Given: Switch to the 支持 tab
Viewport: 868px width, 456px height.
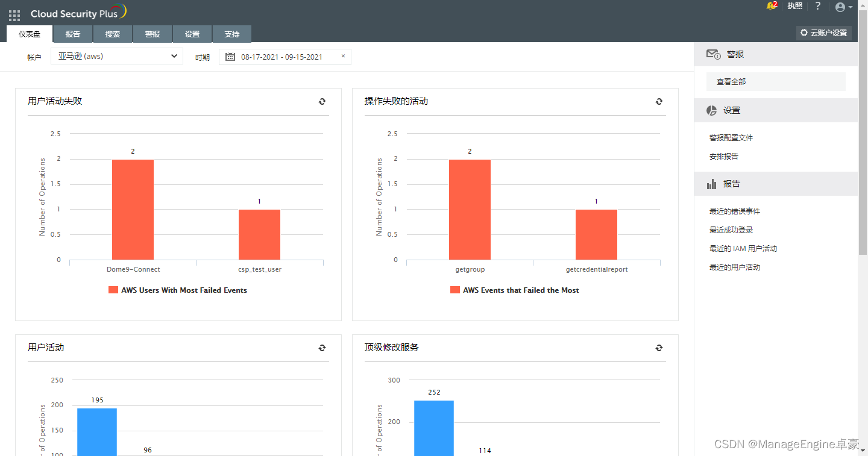Looking at the screenshot, I should (x=232, y=34).
